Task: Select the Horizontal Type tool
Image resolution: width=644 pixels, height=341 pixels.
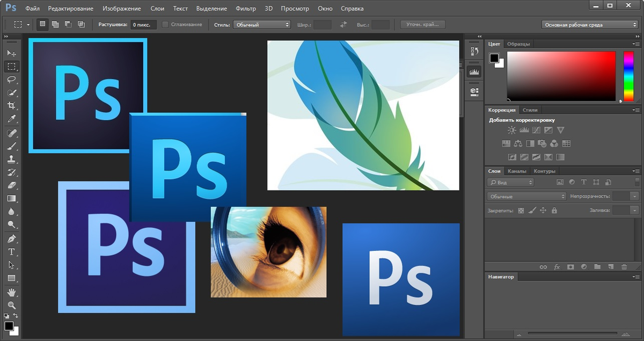Action: (x=11, y=252)
